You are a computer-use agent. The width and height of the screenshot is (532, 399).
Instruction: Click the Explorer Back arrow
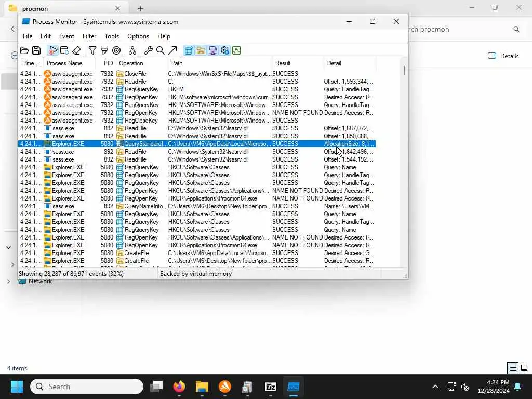(x=14, y=29)
